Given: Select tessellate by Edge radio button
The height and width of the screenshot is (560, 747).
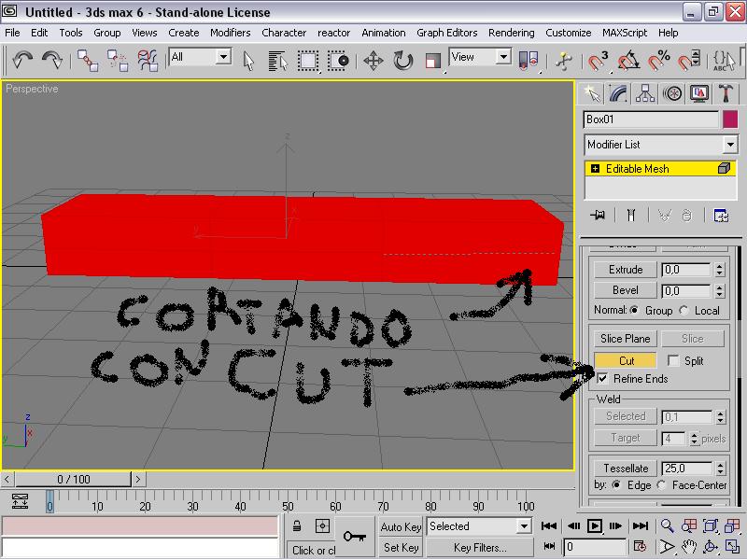Looking at the screenshot, I should click(616, 484).
